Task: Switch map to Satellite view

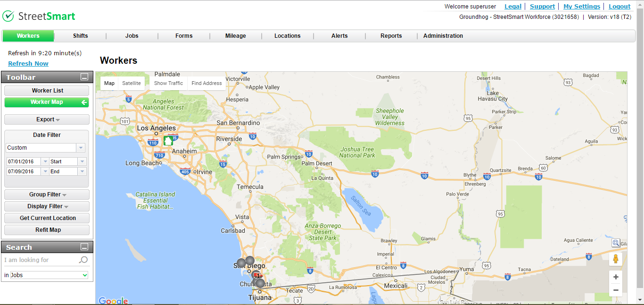Action: (x=132, y=83)
